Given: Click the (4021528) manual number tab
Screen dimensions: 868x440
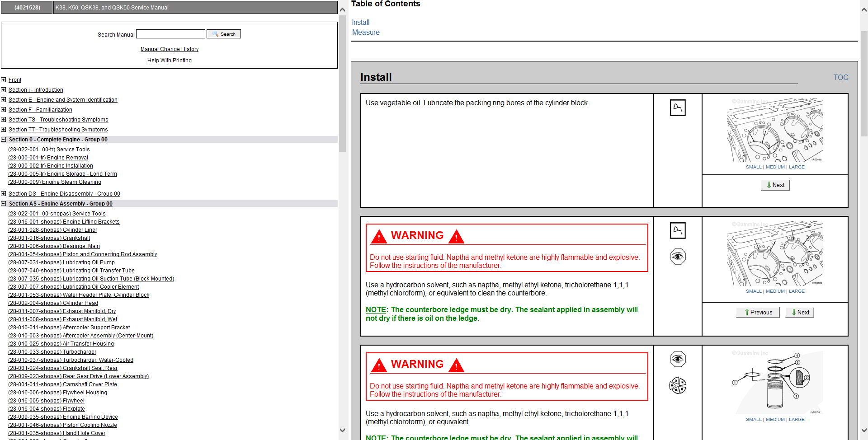Looking at the screenshot, I should (x=27, y=7).
